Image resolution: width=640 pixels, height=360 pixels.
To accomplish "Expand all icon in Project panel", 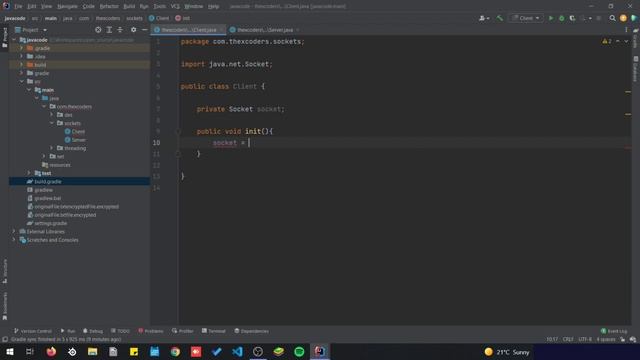I will pos(109,30).
